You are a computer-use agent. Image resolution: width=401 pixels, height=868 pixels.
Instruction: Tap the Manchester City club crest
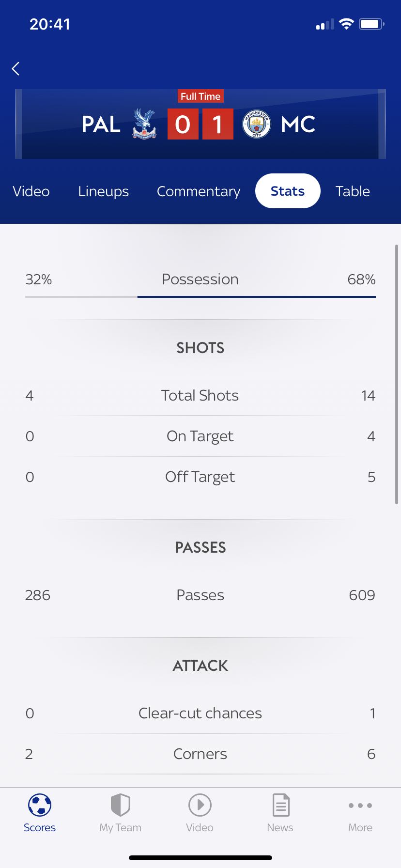tap(257, 124)
